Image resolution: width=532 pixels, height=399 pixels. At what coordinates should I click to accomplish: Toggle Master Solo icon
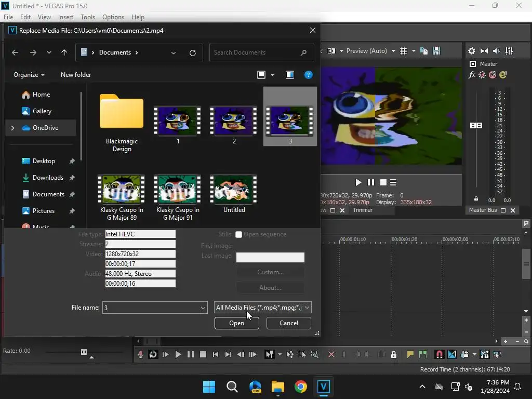coord(503,75)
